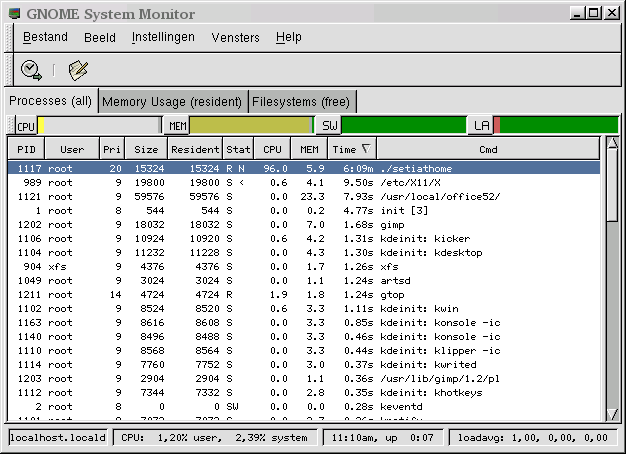Screen dimensions: 626x454
Task: Select konsole process with PID 1163
Action: (x=304, y=322)
